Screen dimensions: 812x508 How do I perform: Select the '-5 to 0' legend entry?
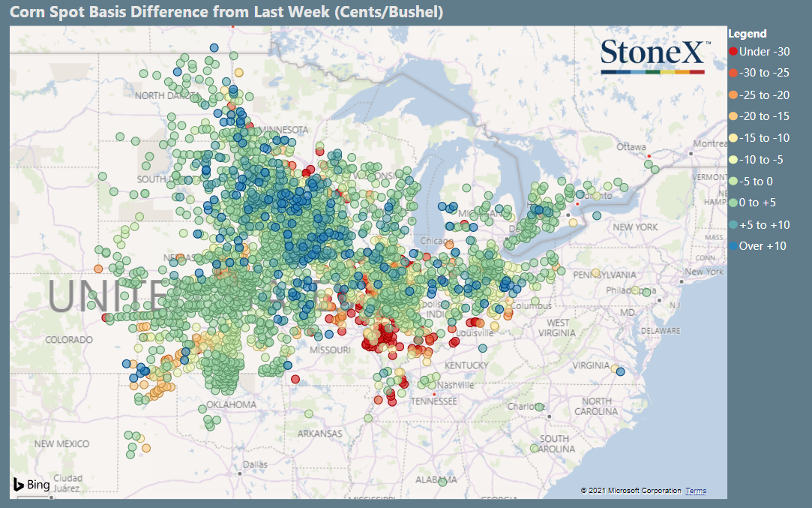pyautogui.click(x=751, y=182)
